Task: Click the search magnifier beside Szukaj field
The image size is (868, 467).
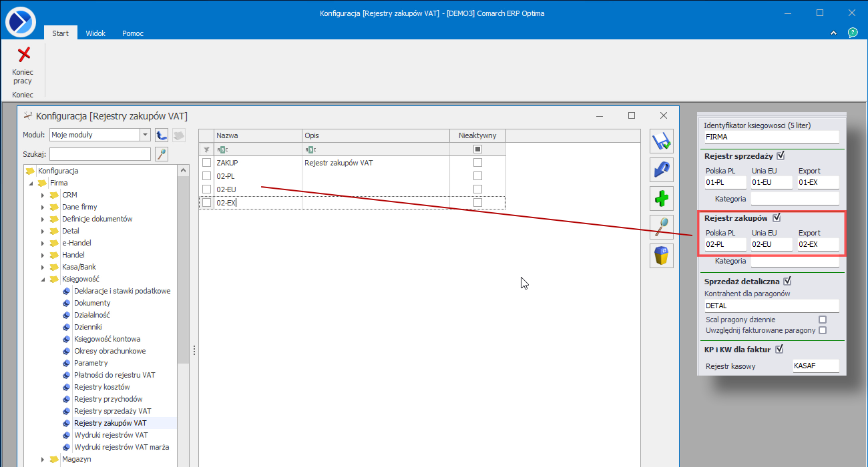Action: pyautogui.click(x=161, y=155)
